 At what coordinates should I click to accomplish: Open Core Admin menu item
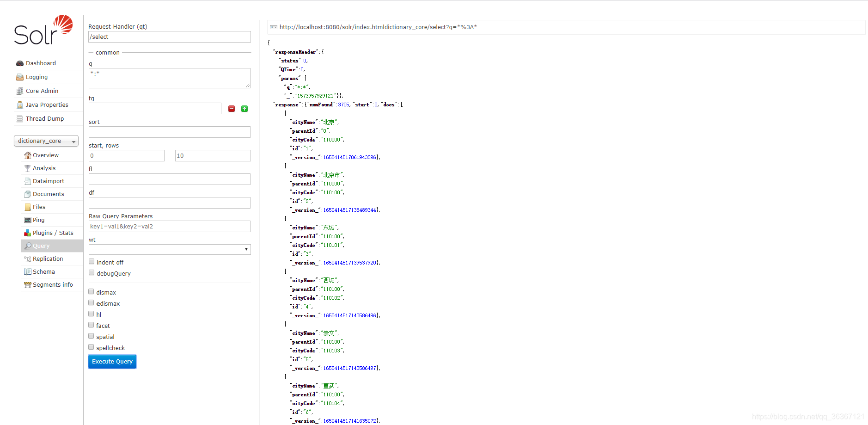(42, 91)
